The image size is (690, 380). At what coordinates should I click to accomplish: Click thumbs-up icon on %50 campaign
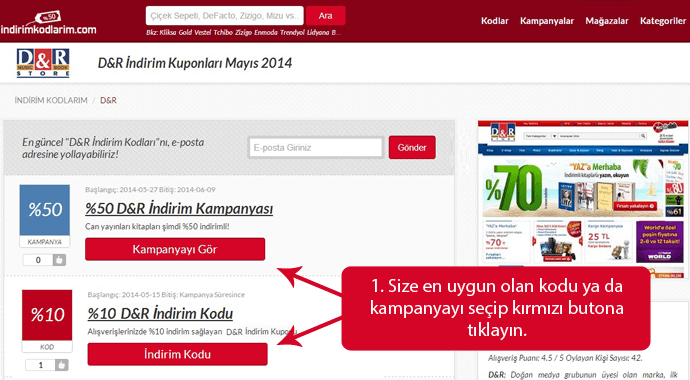(59, 260)
